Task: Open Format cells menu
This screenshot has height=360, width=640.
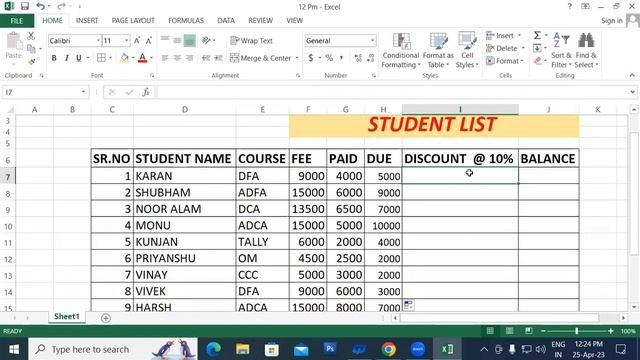Action: (504, 61)
